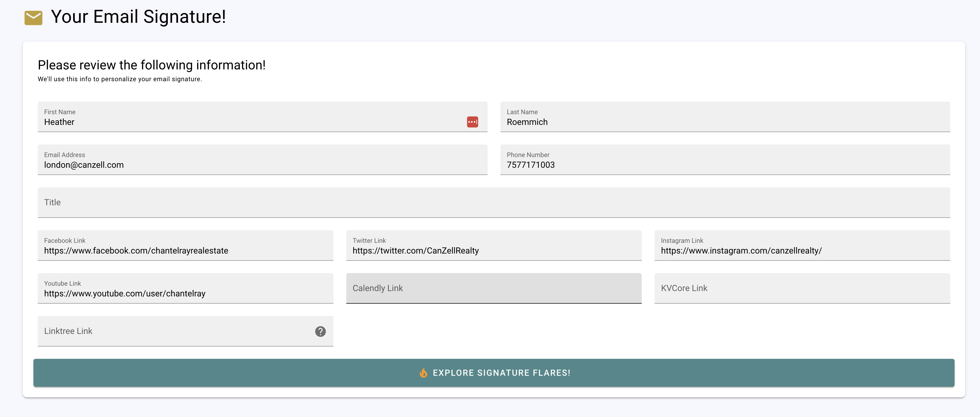
Task: Select the Last Name field with Roemmich
Action: click(x=725, y=117)
